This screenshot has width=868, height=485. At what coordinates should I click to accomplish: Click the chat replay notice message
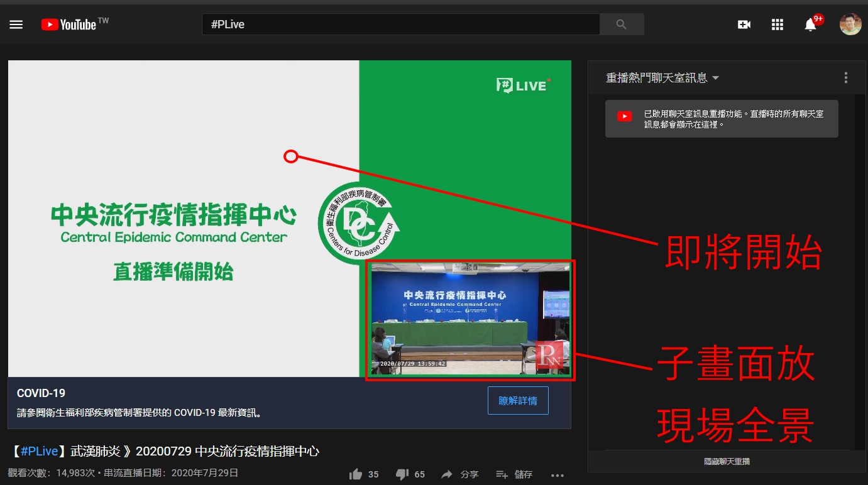722,119
